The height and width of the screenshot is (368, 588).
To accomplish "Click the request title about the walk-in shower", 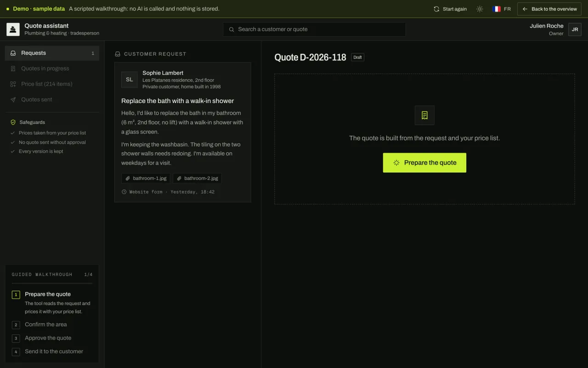I will coord(178,101).
